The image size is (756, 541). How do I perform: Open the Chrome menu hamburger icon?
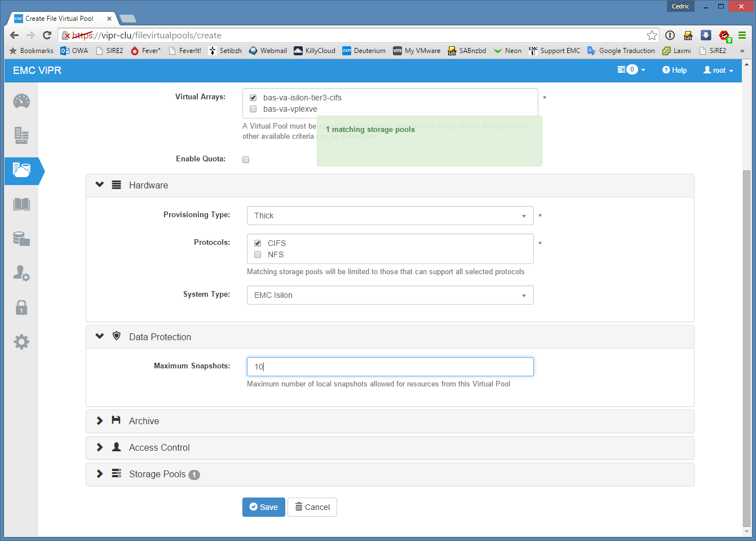742,35
